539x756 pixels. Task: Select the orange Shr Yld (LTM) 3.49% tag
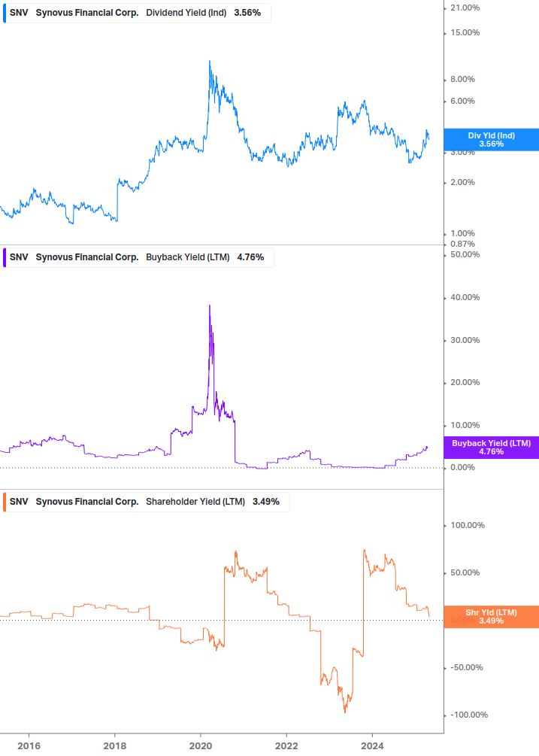492,617
